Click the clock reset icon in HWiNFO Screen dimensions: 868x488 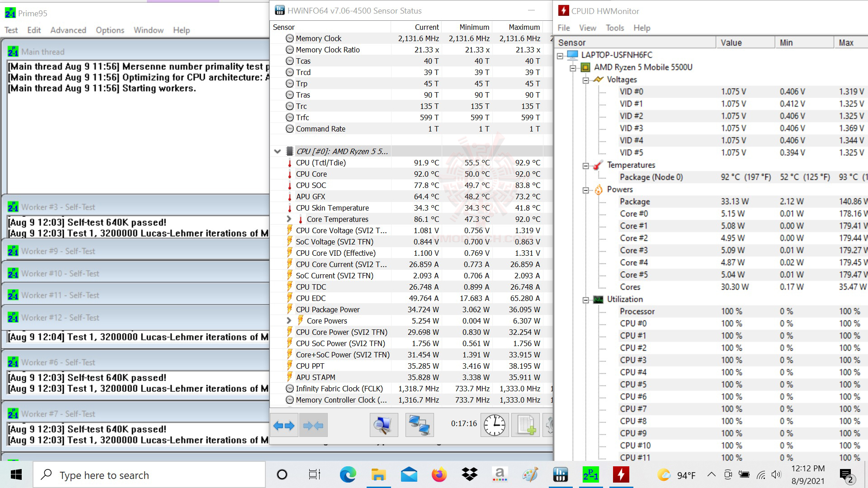coord(495,425)
